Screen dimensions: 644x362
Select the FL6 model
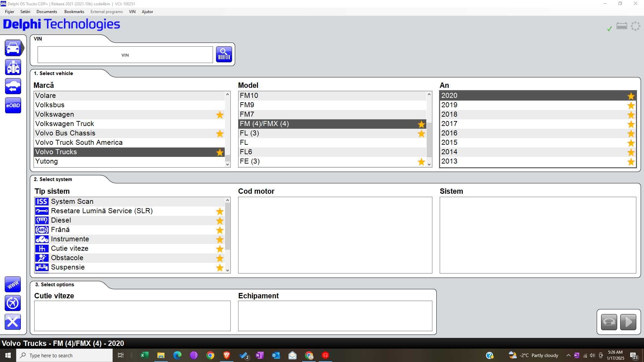coord(332,152)
